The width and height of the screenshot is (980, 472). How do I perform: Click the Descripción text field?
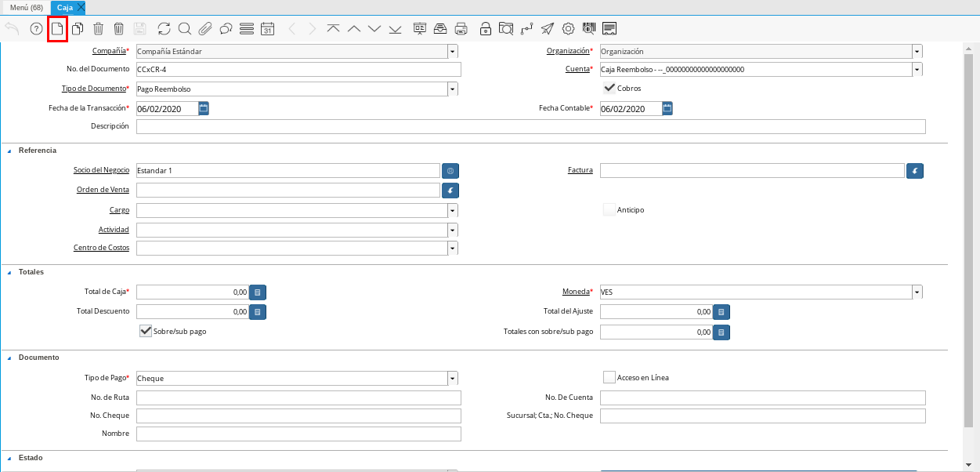click(530, 126)
